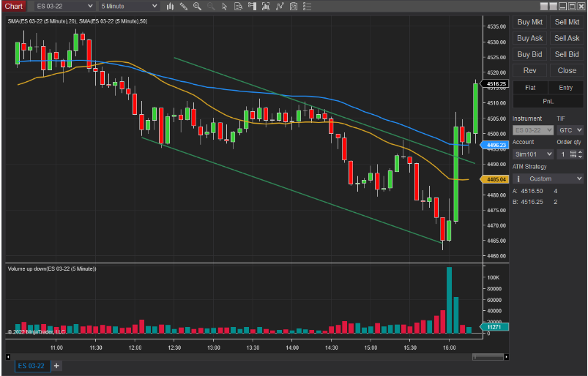Open the indicators icon in toolbar

(265, 7)
